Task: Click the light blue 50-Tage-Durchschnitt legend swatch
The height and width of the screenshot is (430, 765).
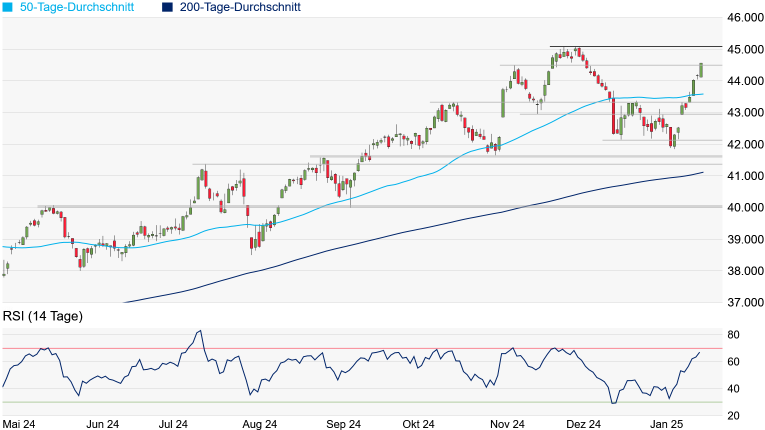Action: pos(7,7)
